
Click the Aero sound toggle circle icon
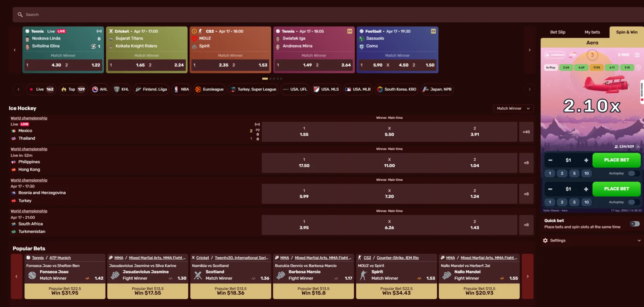592,55
